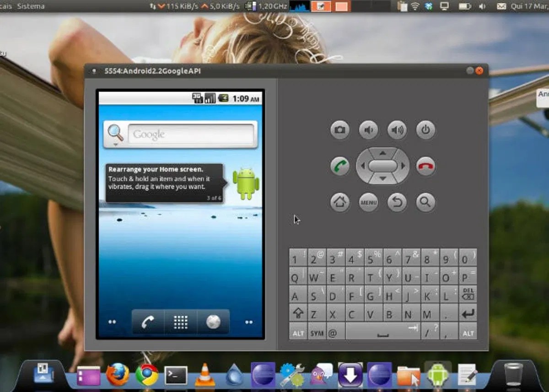Click right home screen page indicator dots
Viewport: 549px width, 392px height.
click(x=249, y=322)
